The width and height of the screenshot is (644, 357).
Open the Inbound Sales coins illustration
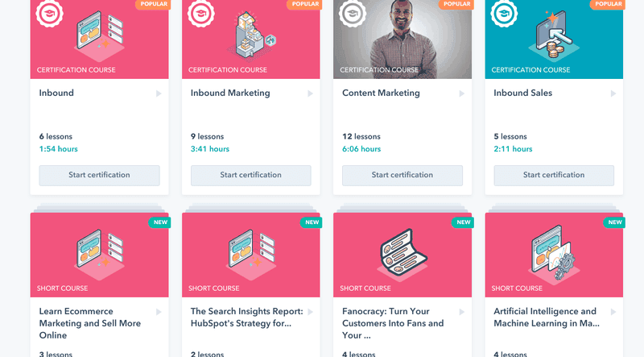[554, 35]
